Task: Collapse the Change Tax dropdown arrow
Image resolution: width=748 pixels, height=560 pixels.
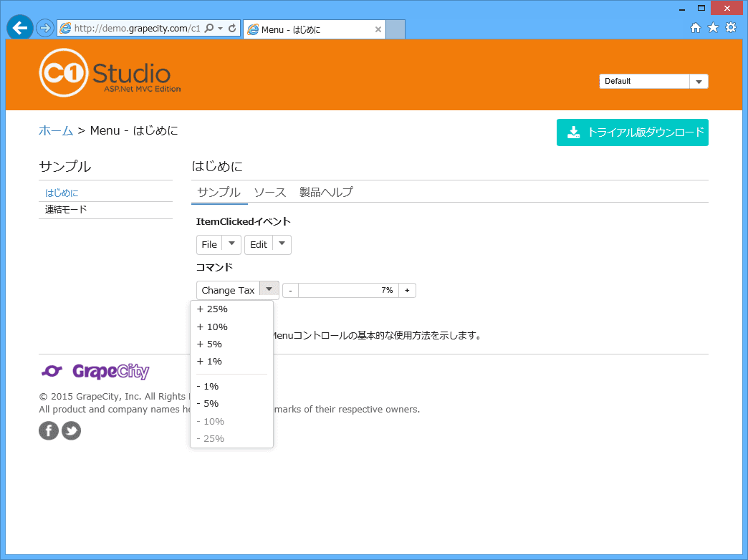Action: pyautogui.click(x=269, y=289)
